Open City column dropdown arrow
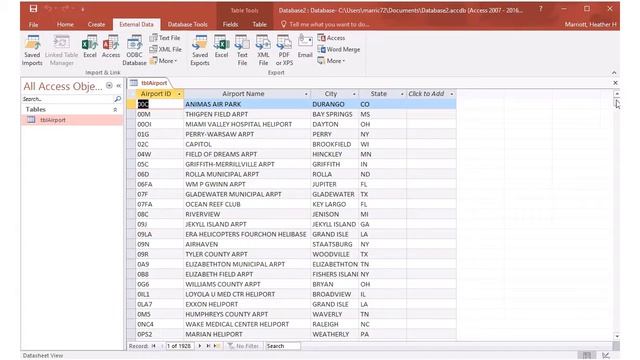Image resolution: width=640 pixels, height=360 pixels. point(354,94)
